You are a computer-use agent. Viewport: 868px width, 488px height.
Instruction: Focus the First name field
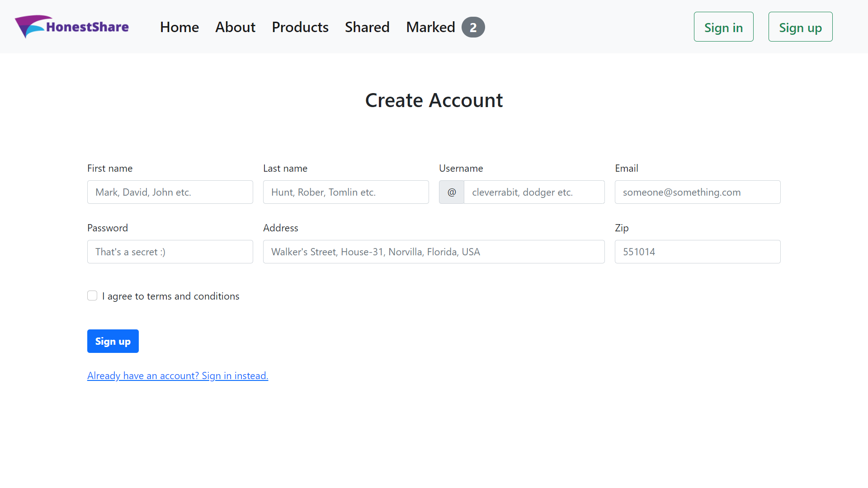[170, 192]
